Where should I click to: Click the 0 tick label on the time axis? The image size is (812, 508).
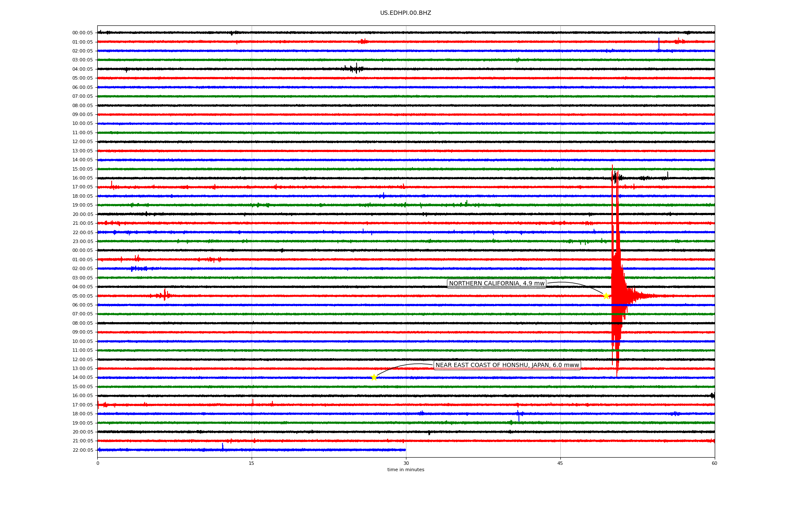pyautogui.click(x=98, y=463)
